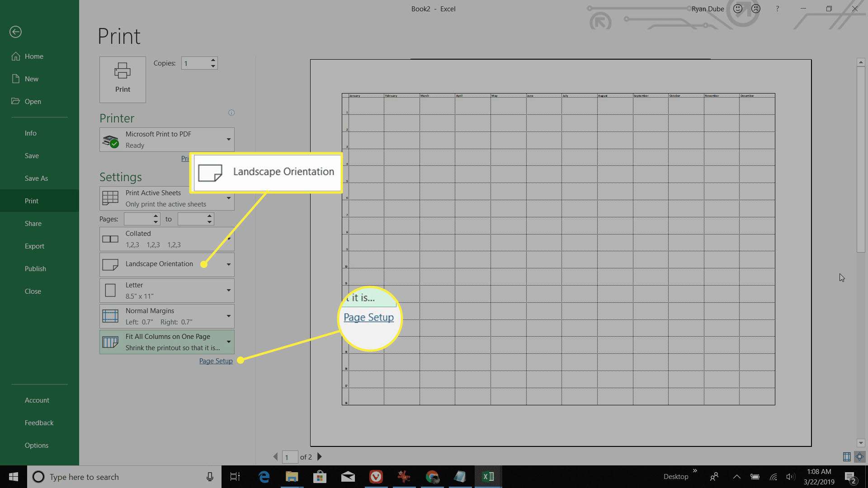The width and height of the screenshot is (868, 488).
Task: Open the Normal Margins dropdown
Action: click(x=167, y=316)
